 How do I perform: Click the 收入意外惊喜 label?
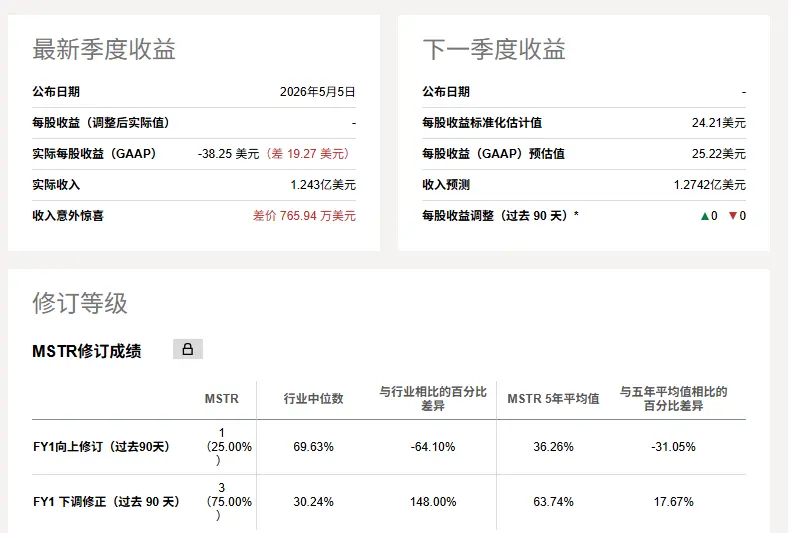coord(68,216)
